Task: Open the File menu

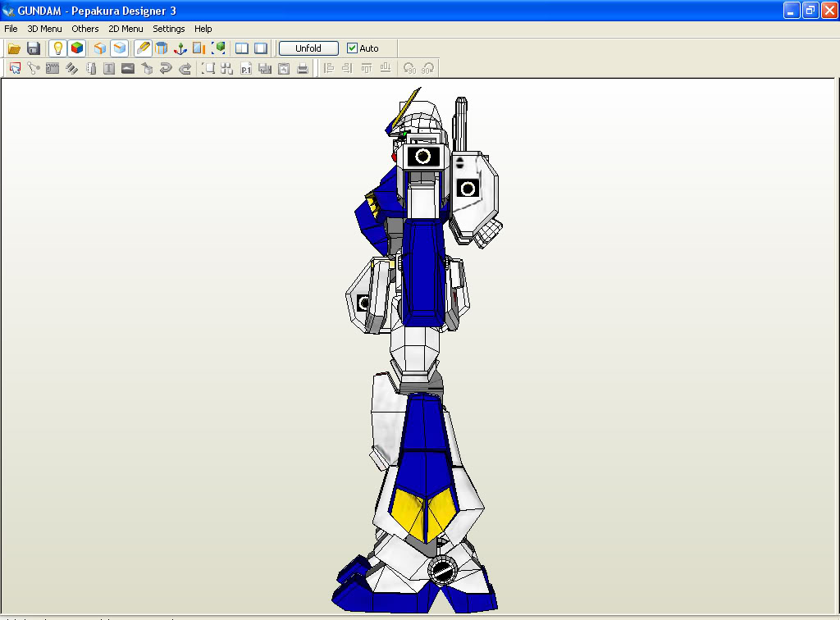Action: (x=11, y=29)
